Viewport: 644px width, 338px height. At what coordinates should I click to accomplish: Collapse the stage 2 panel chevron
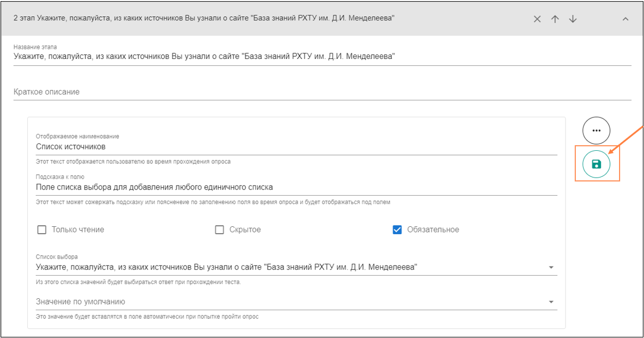coord(625,19)
